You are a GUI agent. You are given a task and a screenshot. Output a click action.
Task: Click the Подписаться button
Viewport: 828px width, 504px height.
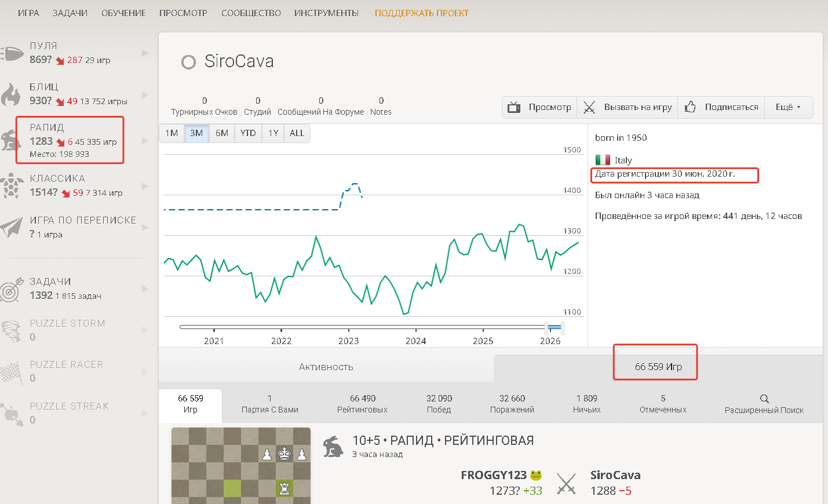point(721,107)
